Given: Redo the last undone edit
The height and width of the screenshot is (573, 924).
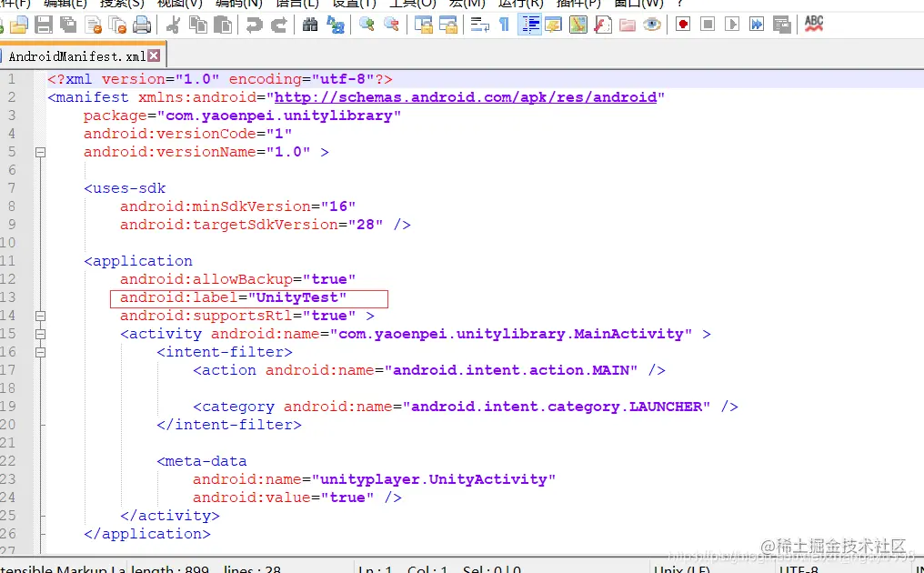Looking at the screenshot, I should click(x=278, y=25).
